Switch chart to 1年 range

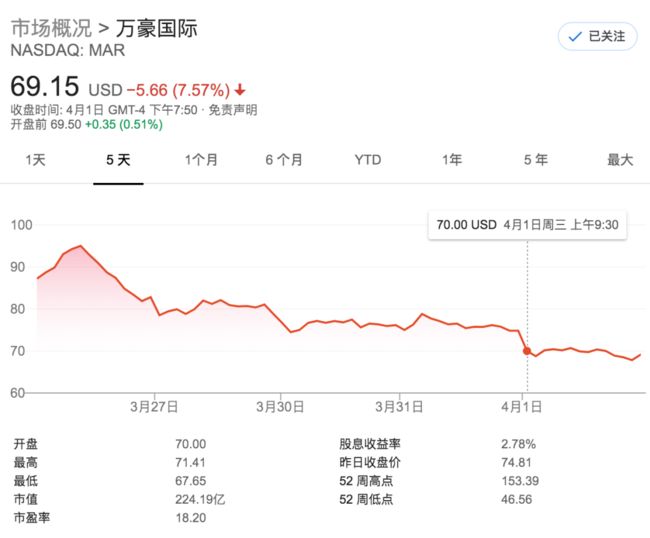pyautogui.click(x=452, y=160)
